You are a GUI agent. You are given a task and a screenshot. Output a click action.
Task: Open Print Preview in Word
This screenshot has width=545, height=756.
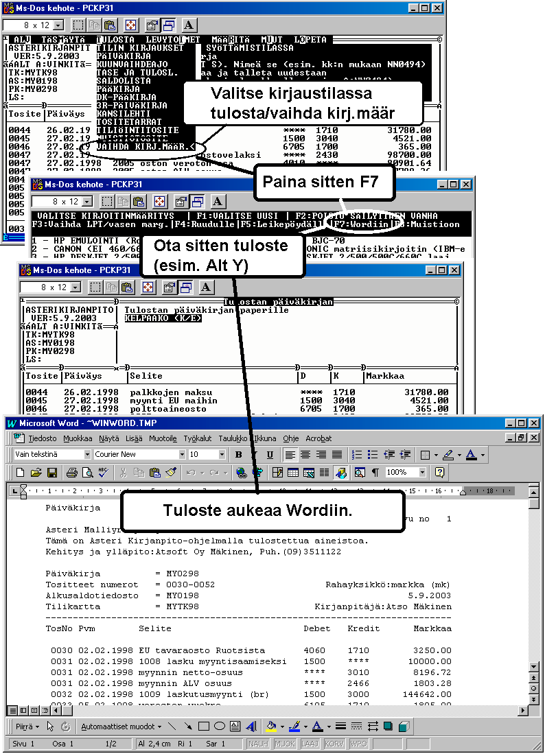click(x=87, y=473)
